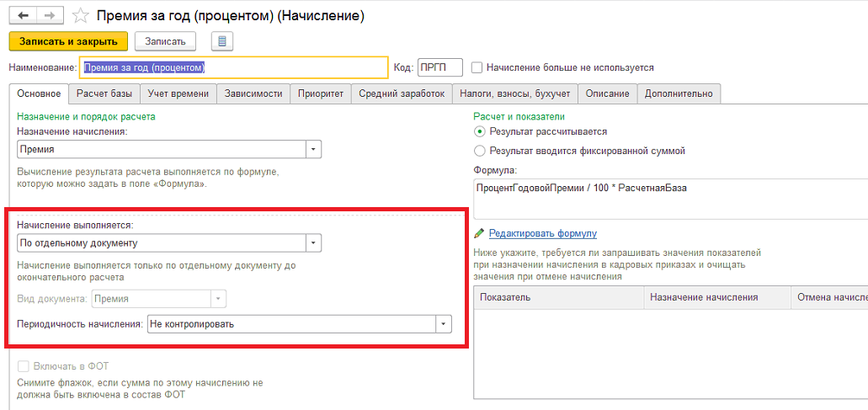Viewport: 868px width, 410px height.
Task: Expand the 'Периодичность начисления' dropdown arrow
Action: pos(444,324)
